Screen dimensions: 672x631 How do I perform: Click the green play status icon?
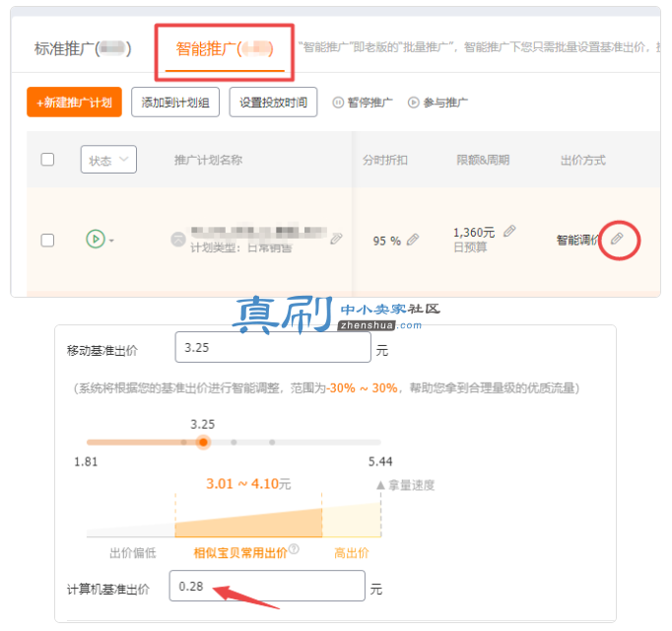click(x=96, y=239)
